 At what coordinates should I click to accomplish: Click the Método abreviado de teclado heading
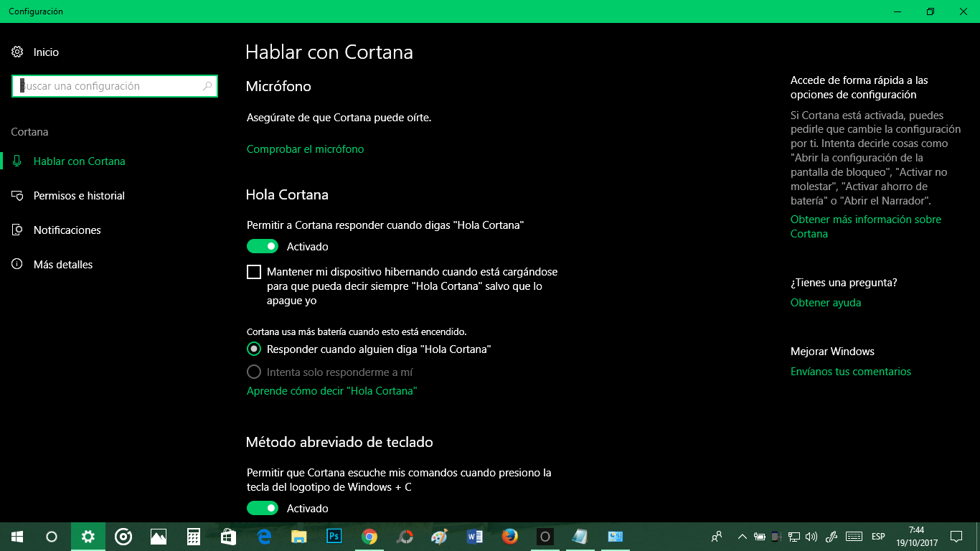coord(339,442)
